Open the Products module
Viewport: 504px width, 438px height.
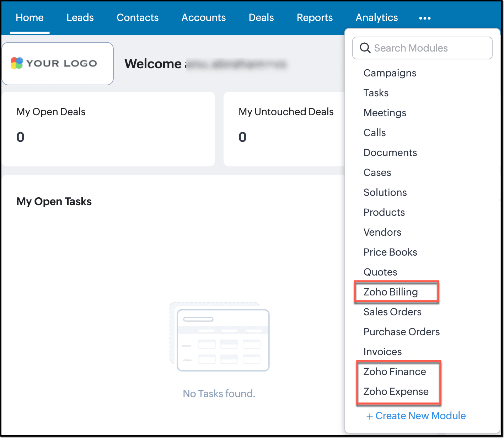click(x=384, y=213)
